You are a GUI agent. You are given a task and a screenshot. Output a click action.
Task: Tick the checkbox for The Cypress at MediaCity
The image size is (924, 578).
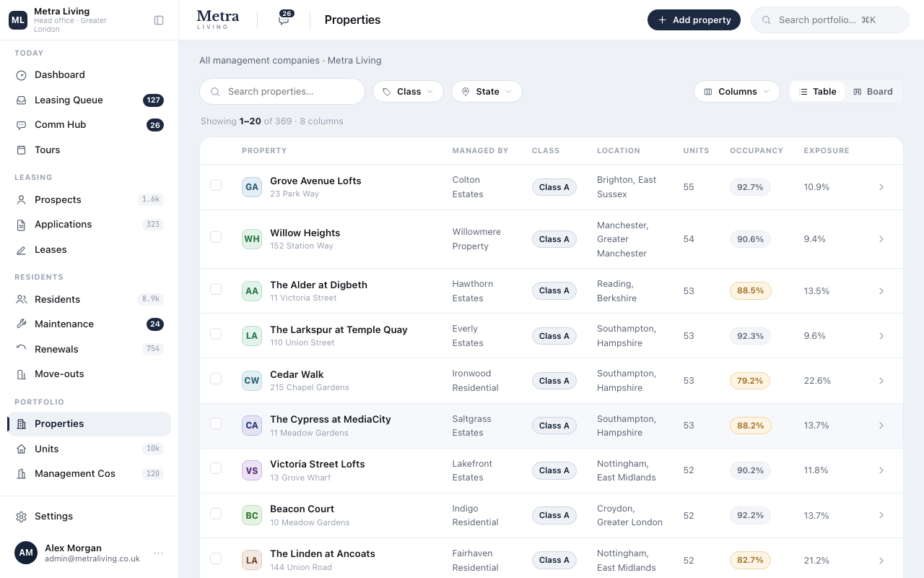pos(216,423)
